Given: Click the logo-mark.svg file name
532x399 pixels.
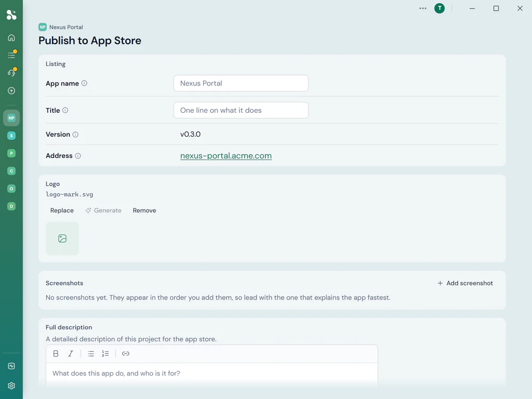Looking at the screenshot, I should coord(70,194).
